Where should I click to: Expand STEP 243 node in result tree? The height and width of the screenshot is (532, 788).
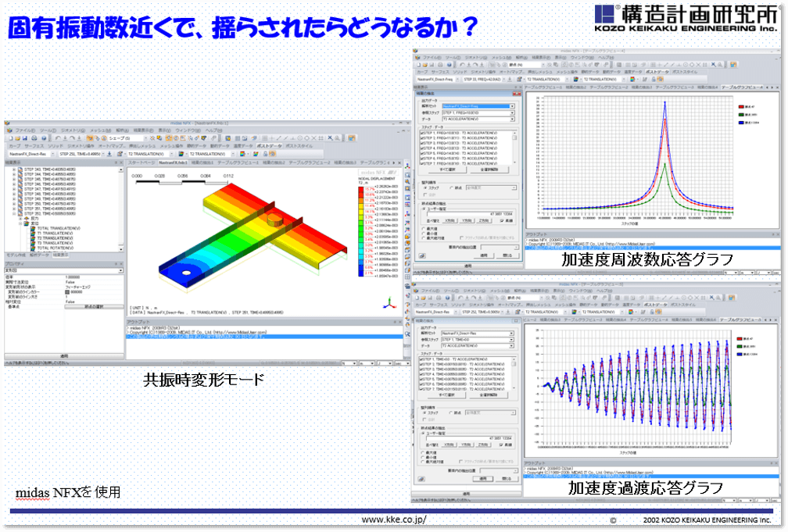pyautogui.click(x=14, y=170)
